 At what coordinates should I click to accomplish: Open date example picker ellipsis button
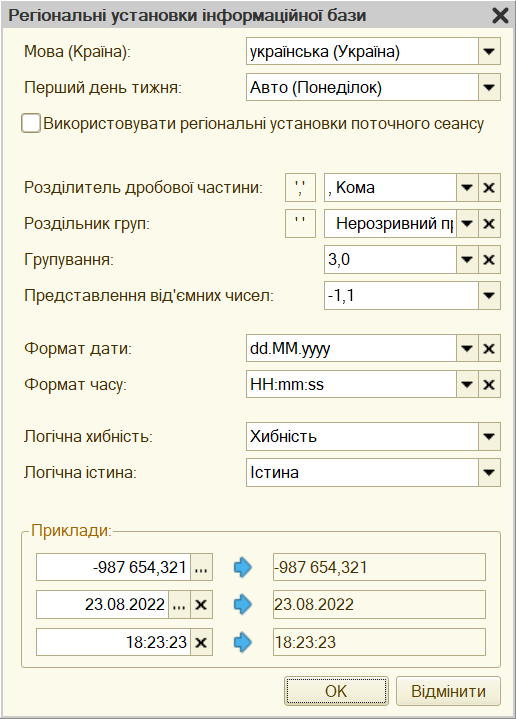pos(179,605)
